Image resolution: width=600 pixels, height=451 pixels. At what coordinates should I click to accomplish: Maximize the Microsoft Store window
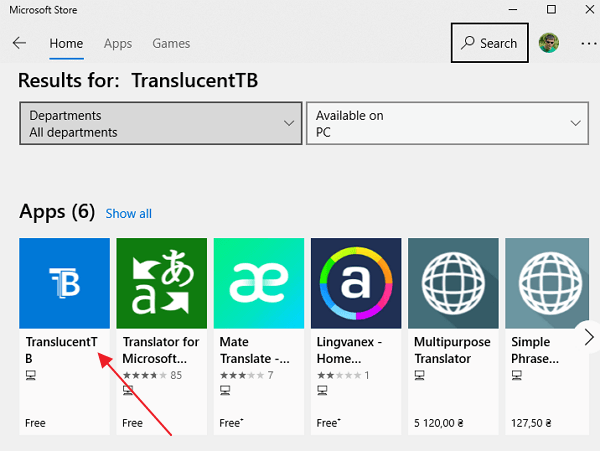coord(551,10)
